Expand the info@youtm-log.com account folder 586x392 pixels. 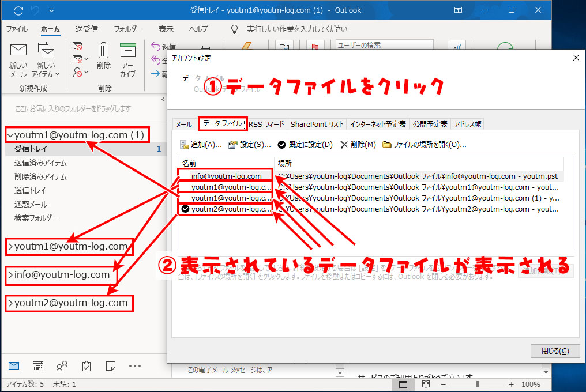(x=10, y=275)
